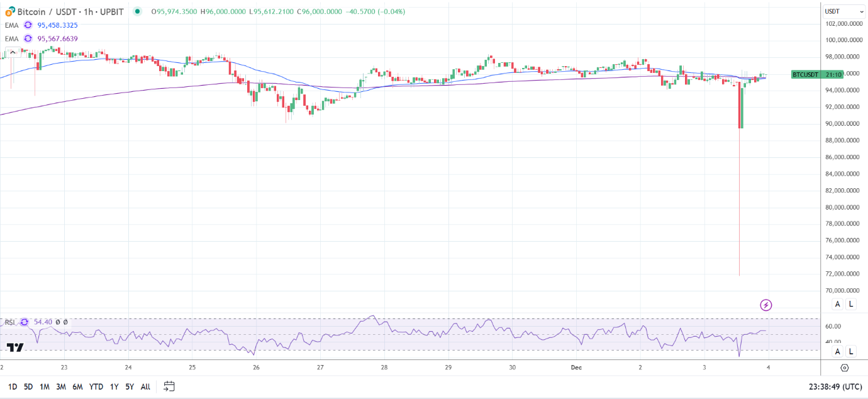Viewport: 868px width, 399px height.
Task: Open the Go to date calendar icon
Action: [x=169, y=386]
